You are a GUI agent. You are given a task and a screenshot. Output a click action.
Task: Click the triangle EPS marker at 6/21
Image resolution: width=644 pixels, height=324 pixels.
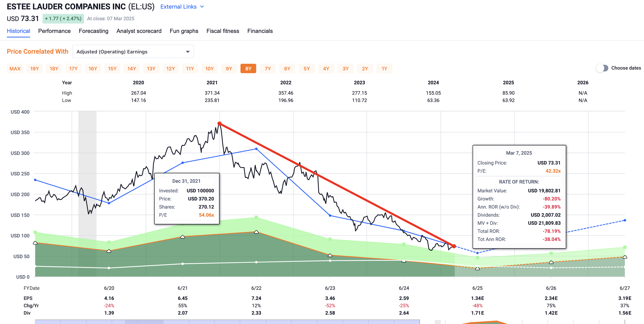(183, 237)
